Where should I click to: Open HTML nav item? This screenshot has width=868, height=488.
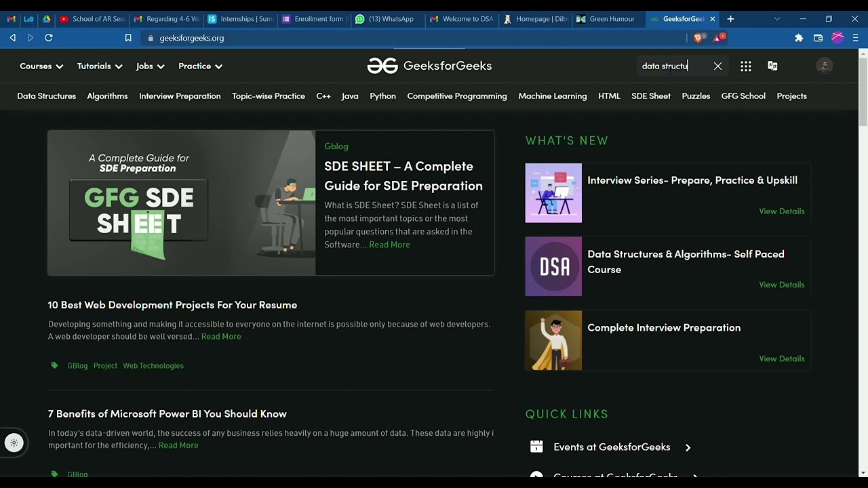609,96
